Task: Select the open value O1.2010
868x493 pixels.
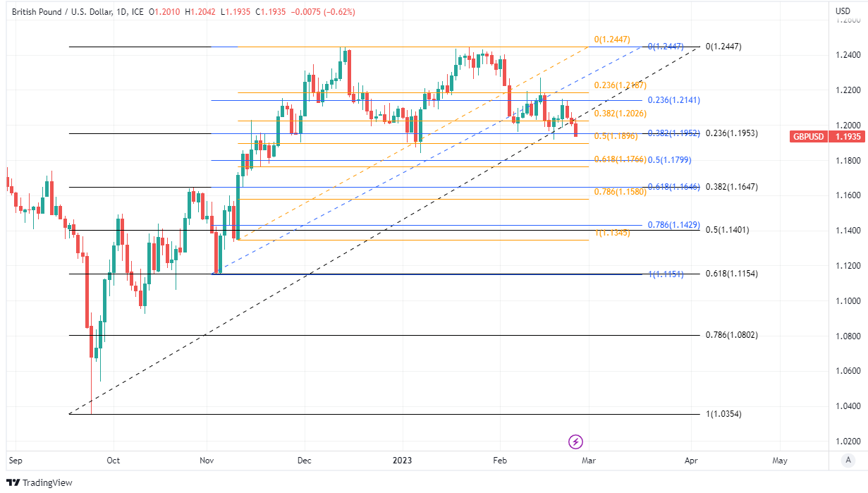Action: [x=163, y=12]
